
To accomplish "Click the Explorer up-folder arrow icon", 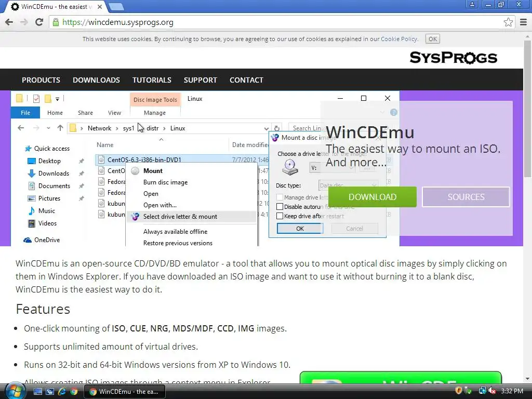I will tap(60, 128).
